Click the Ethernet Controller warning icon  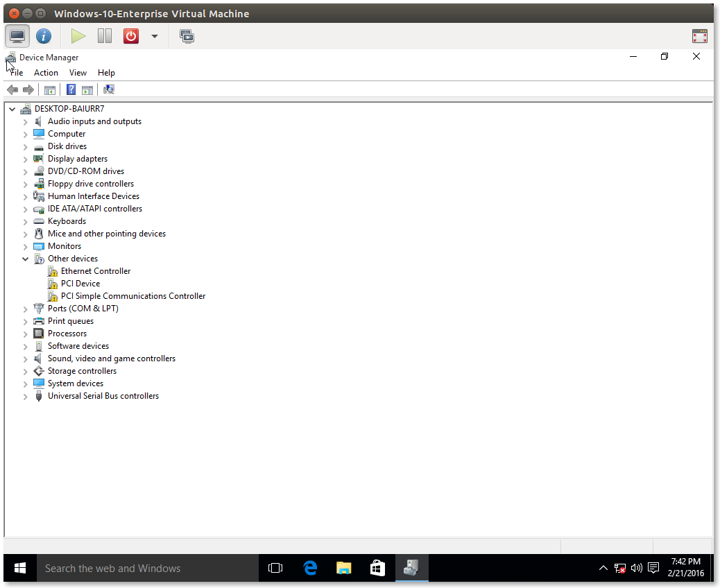pyautogui.click(x=52, y=271)
